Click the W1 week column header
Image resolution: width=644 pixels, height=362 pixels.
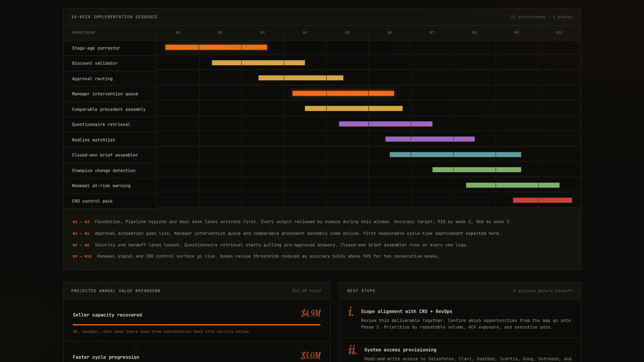(178, 33)
